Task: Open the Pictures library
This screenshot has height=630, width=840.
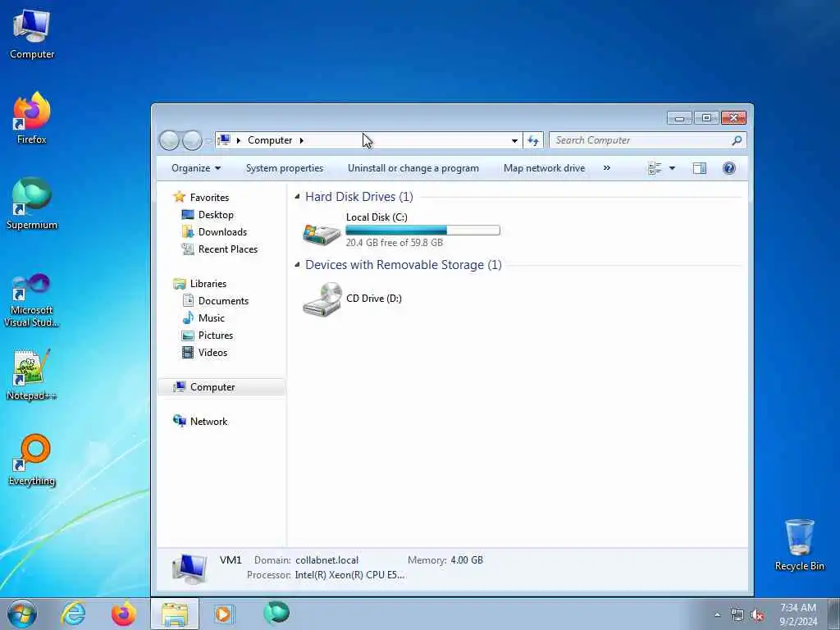Action: coord(216,335)
